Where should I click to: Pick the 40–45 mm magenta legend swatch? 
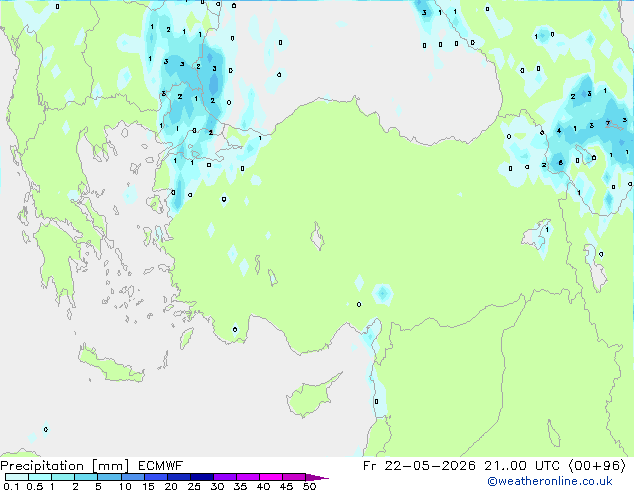point(271,477)
